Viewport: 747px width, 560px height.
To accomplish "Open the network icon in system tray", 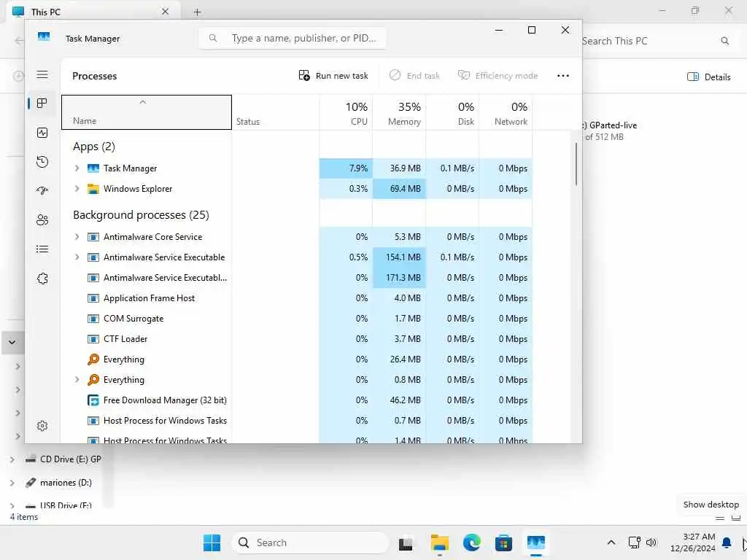I will pyautogui.click(x=634, y=542).
